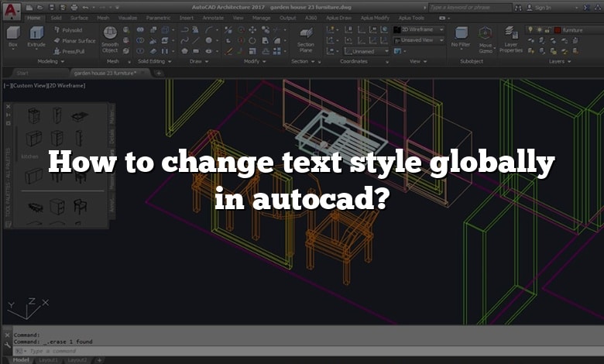Screen dimensions: 604x364
Task: Click the armchair item in tool palette
Action: pos(80,207)
